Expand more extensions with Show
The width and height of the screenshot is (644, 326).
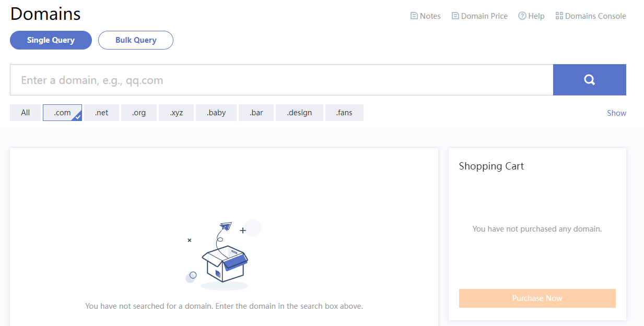click(616, 113)
